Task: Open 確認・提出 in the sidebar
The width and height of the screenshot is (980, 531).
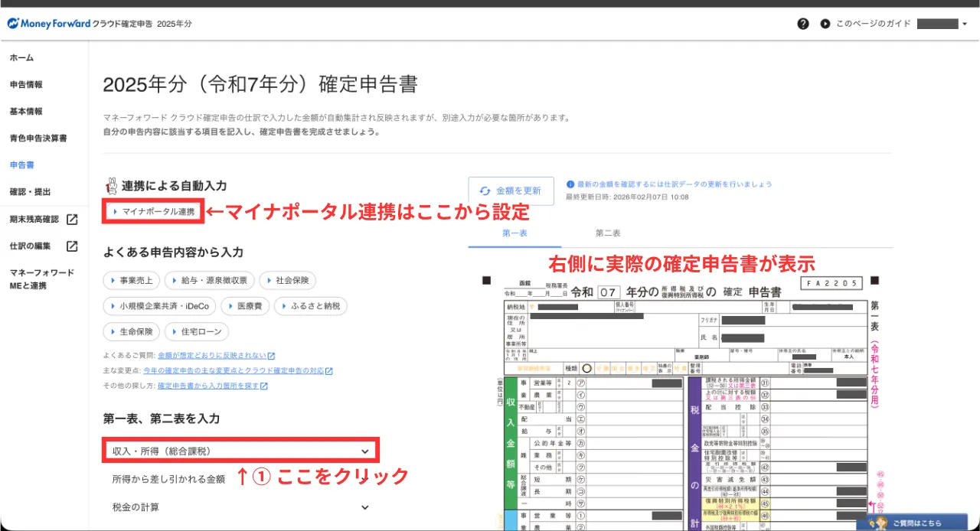Action: 31,191
